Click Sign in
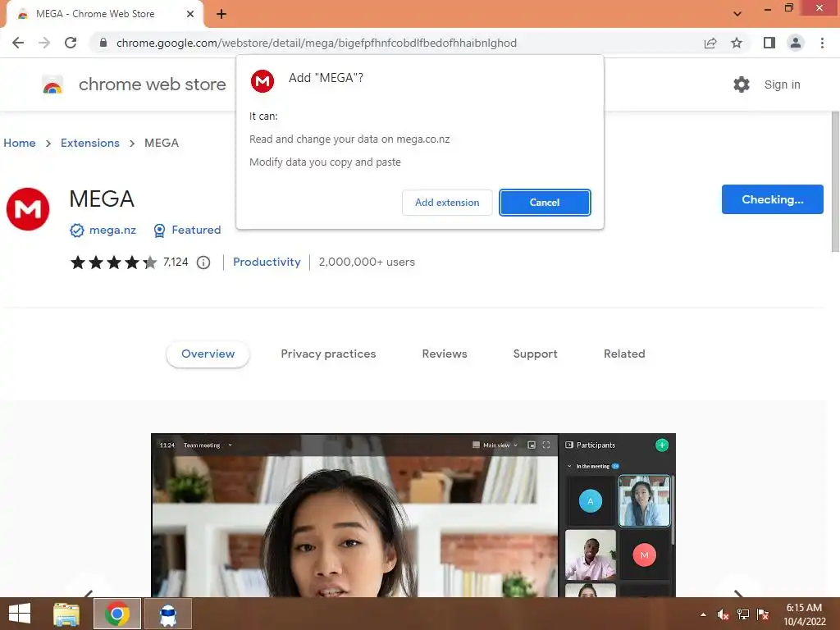Viewport: 840px width, 630px height. pyautogui.click(x=782, y=84)
